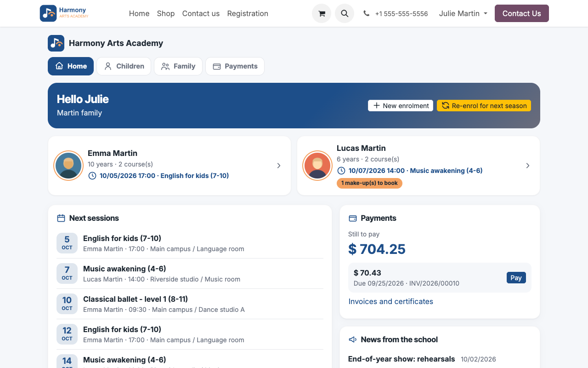Click Re-enrol for next season
Image resolution: width=588 pixels, height=368 pixels.
[484, 106]
